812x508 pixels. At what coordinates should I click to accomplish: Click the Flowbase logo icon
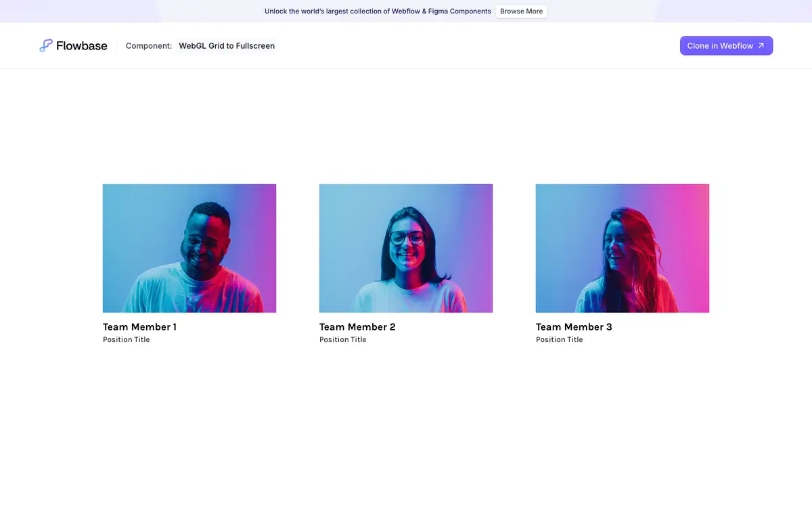coord(46,46)
